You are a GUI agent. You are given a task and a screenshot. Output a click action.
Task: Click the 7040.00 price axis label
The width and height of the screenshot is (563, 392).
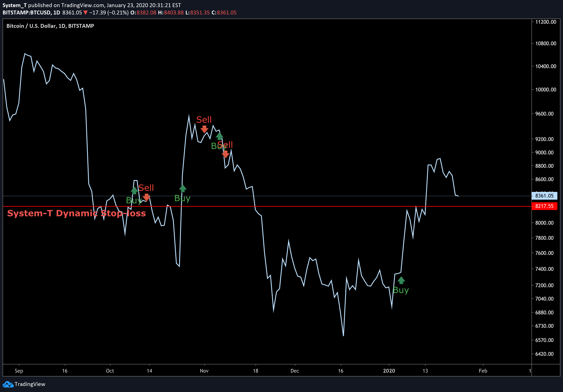(x=544, y=299)
